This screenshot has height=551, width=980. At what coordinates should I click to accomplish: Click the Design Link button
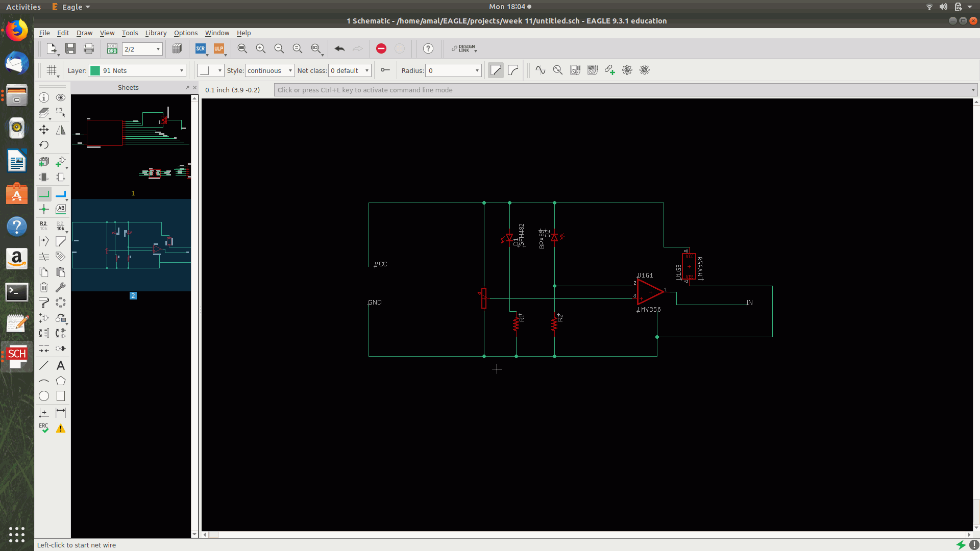463,49
